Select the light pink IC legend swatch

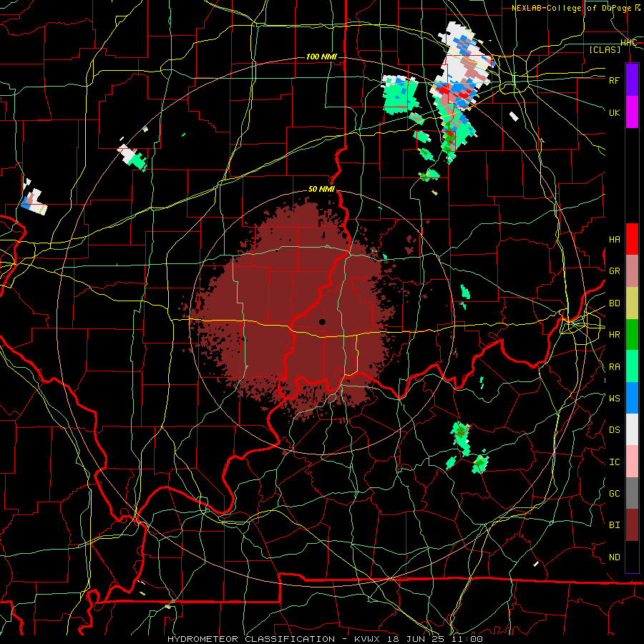point(632,462)
